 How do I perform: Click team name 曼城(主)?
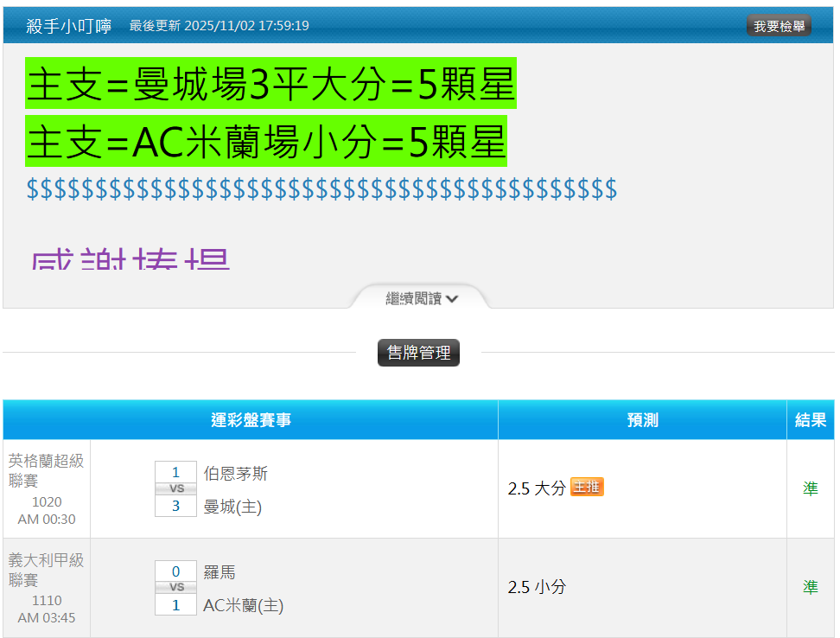(x=232, y=507)
